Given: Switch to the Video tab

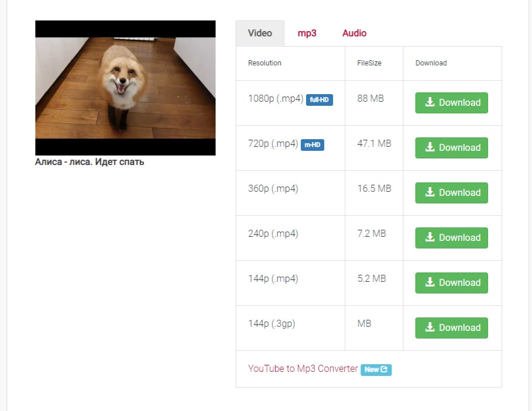Looking at the screenshot, I should tap(260, 33).
